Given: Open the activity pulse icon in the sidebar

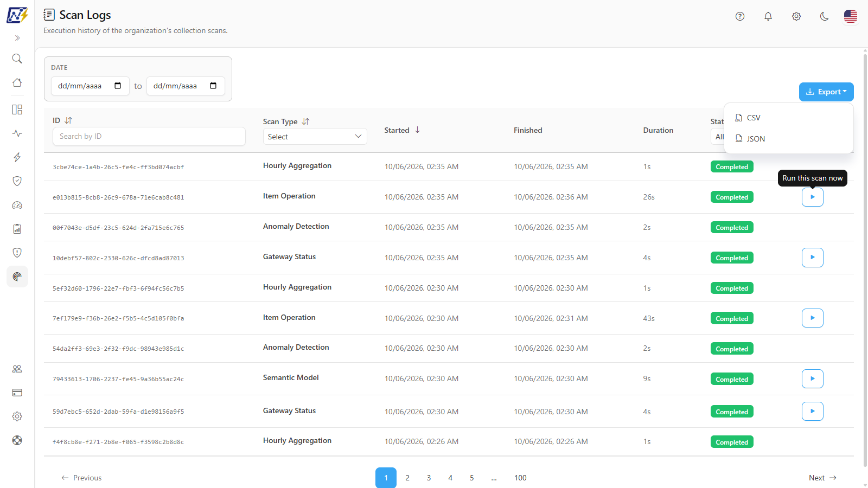Looking at the screenshot, I should (x=17, y=133).
